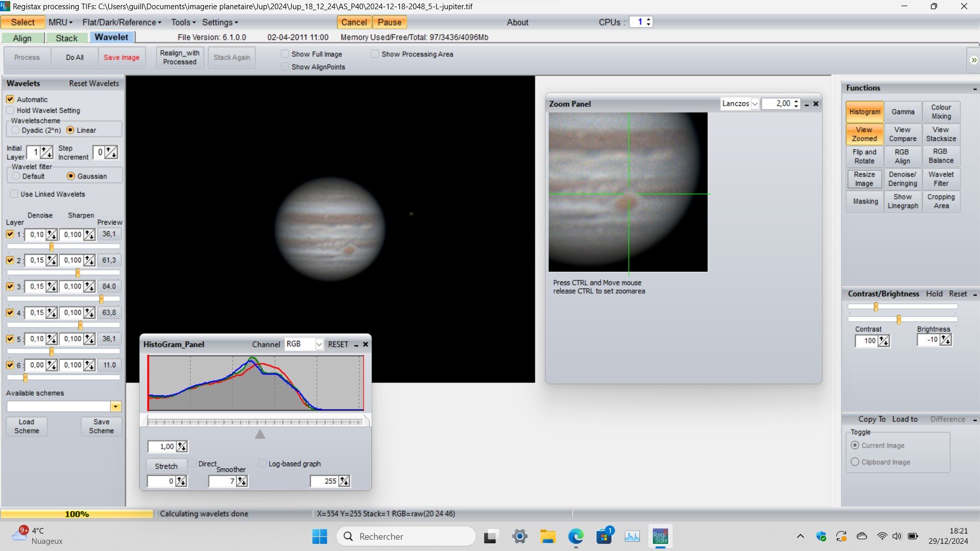Minimize the HistoGram_Panel

(356, 345)
